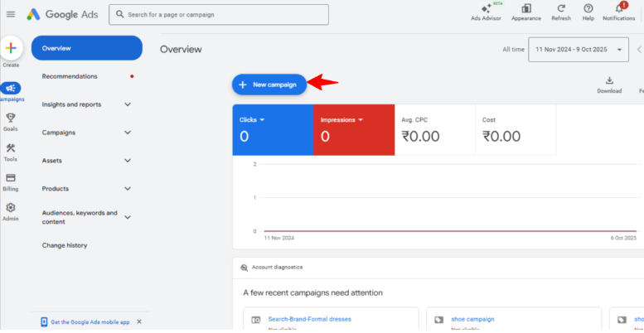The height and width of the screenshot is (333, 644).
Task: Click the Create plus icon
Action: coord(11,49)
